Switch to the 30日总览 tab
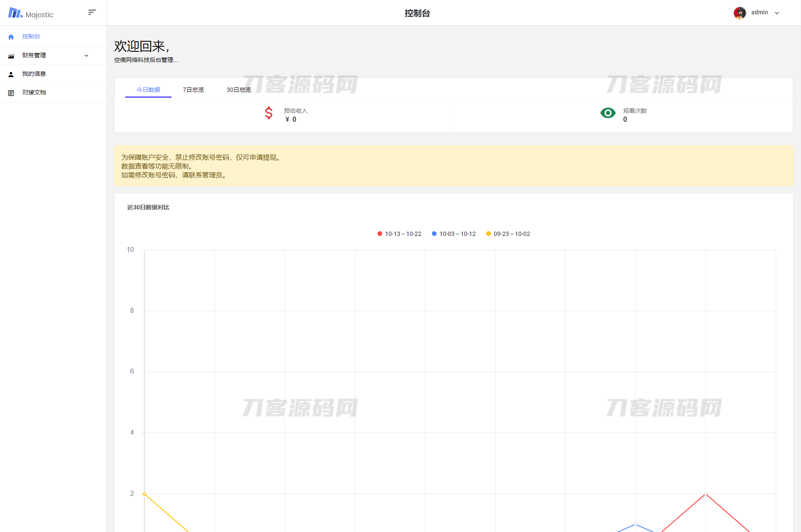The height and width of the screenshot is (532, 801). [x=238, y=90]
